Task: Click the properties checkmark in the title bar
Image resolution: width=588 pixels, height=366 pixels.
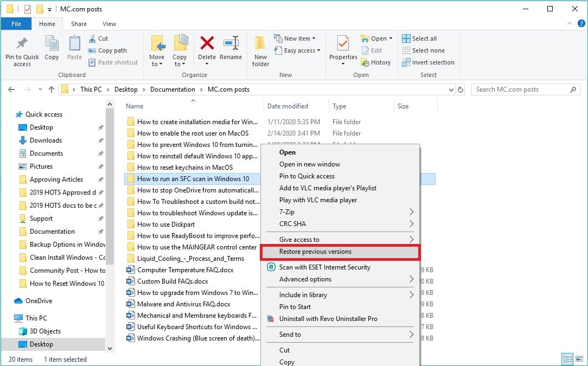Action: (x=27, y=9)
